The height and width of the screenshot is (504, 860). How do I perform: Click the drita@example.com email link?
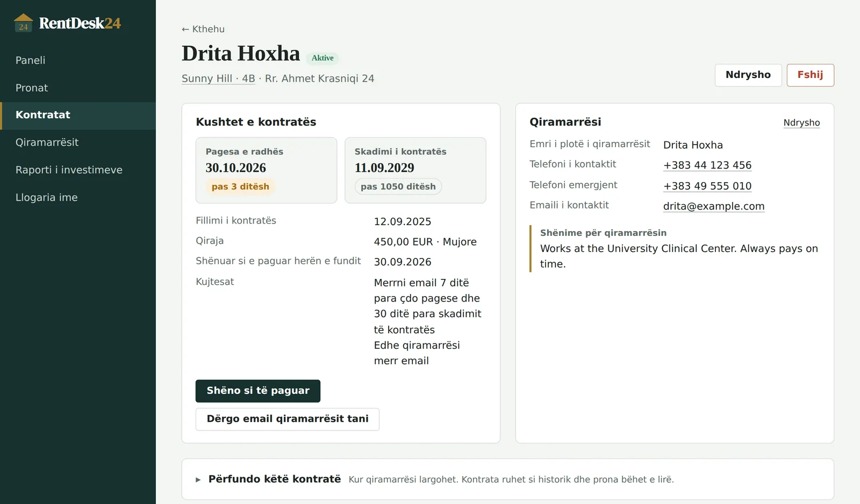714,206
